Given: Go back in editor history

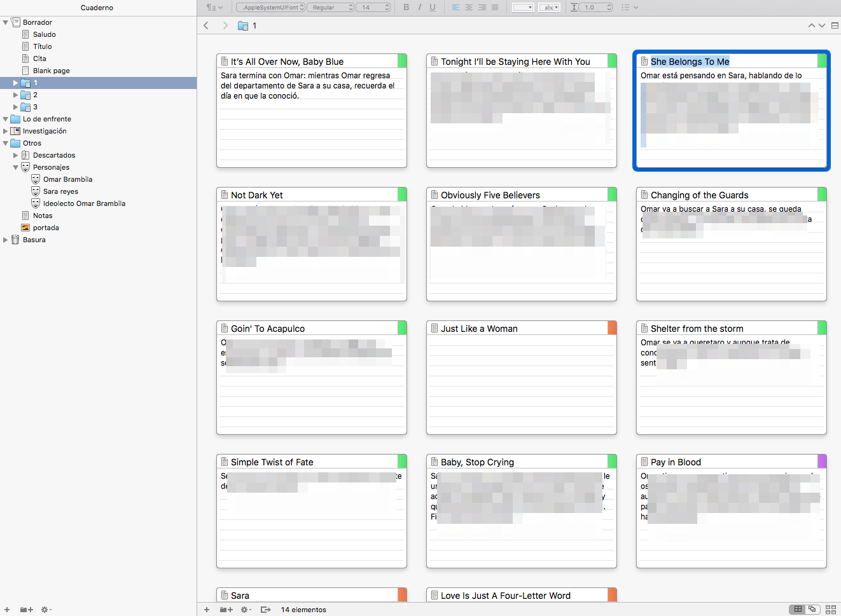Looking at the screenshot, I should click(x=206, y=25).
